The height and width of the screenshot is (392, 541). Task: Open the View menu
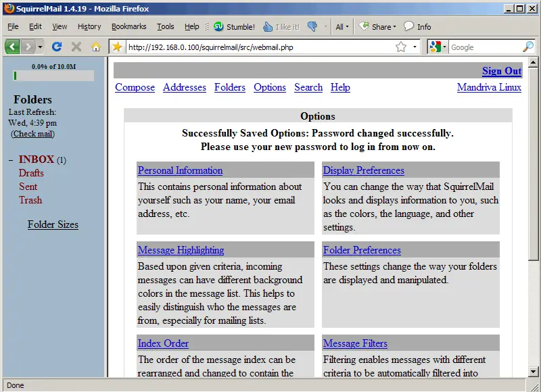(60, 26)
